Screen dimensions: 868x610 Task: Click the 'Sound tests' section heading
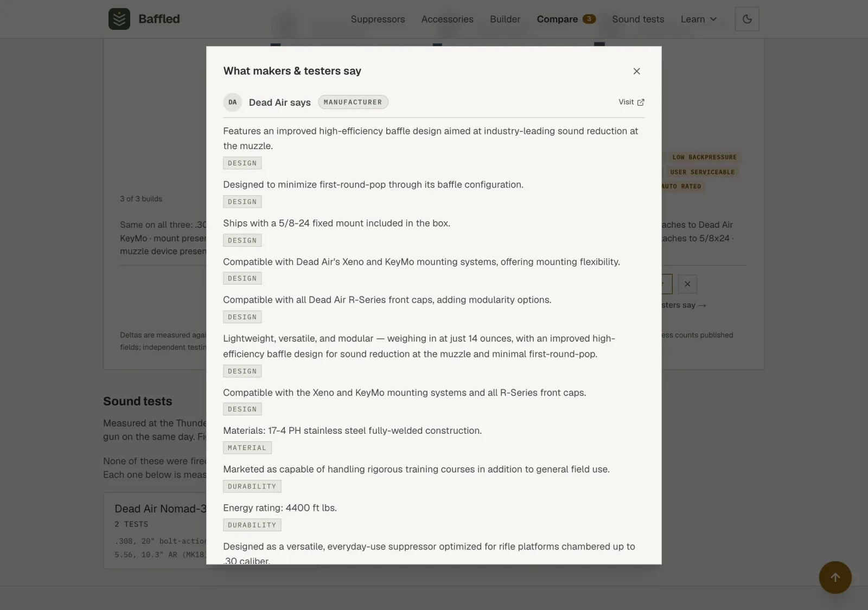point(138,401)
